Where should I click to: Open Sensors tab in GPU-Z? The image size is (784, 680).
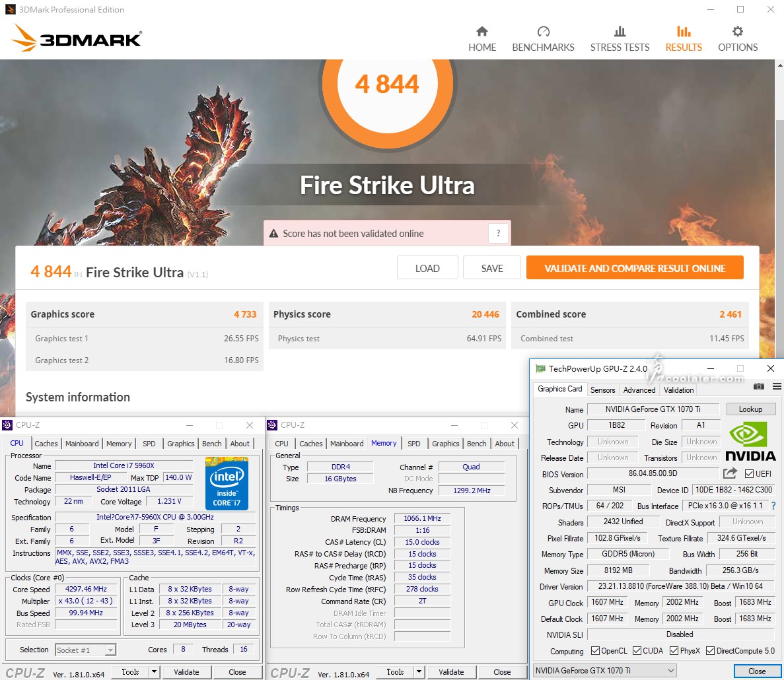[602, 390]
